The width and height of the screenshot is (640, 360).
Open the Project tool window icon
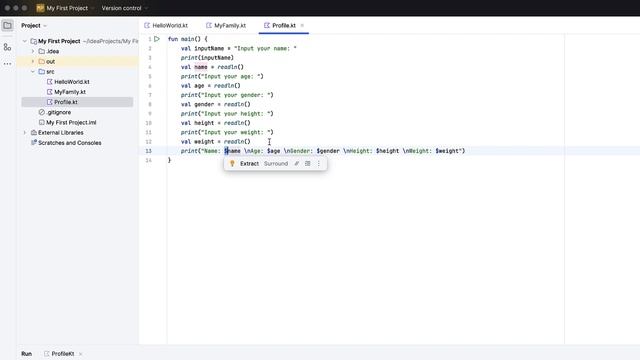point(7,25)
